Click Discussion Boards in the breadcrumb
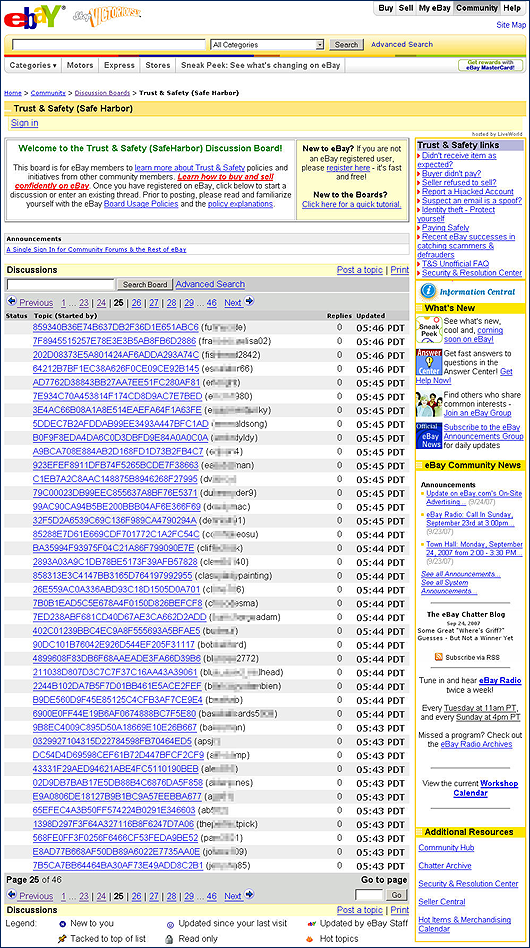Image resolution: width=530 pixels, height=948 pixels. pyautogui.click(x=102, y=93)
